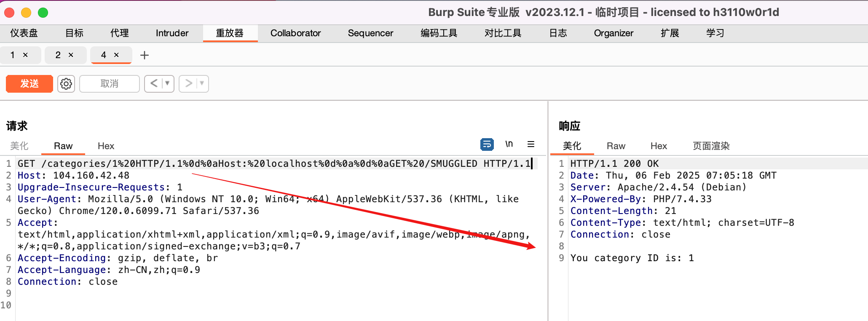The height and width of the screenshot is (321, 868).
Task: Close Repeater tab 4
Action: click(116, 55)
